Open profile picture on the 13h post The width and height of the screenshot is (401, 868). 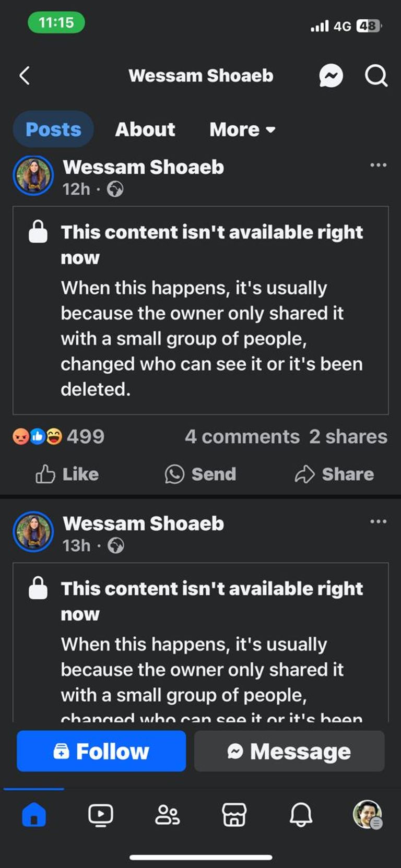[33, 532]
